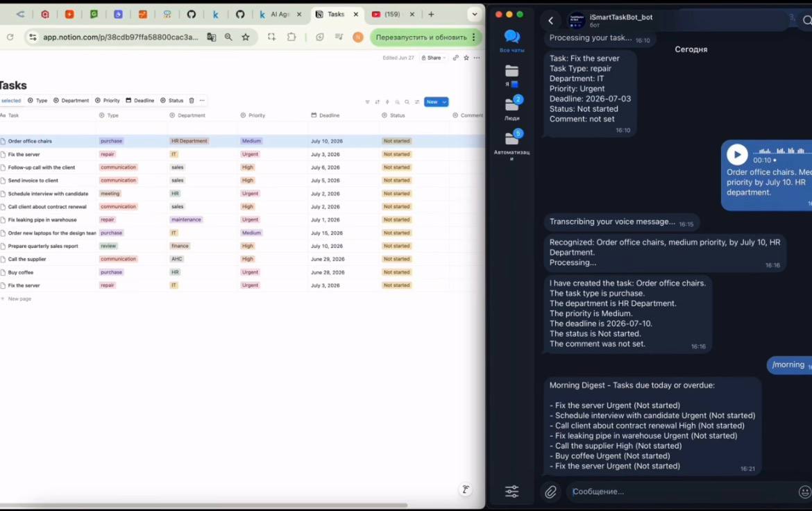Viewport: 812px width, 511px height.
Task: Open Telegram settings sliders icon at bottom
Action: click(511, 491)
